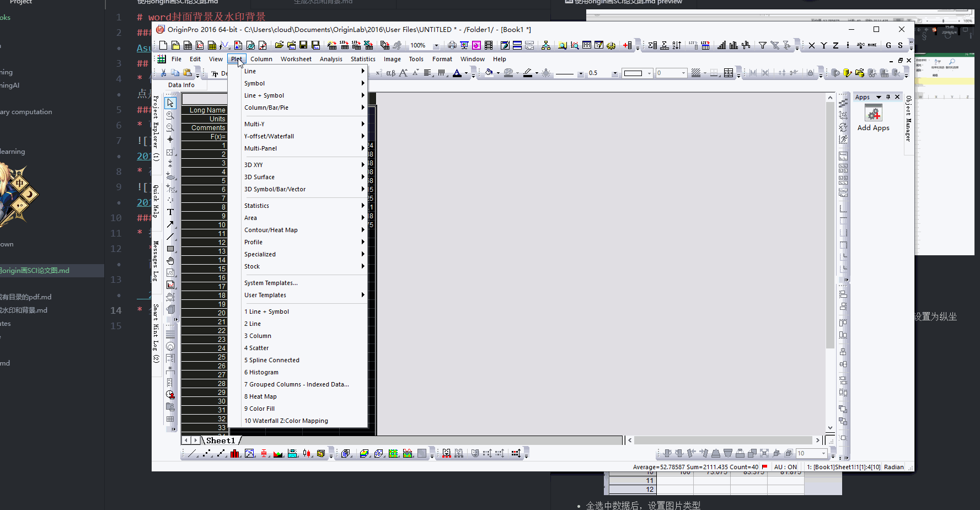The height and width of the screenshot is (510, 980).
Task: Open Add Apps in Apps panel
Action: pos(873,119)
